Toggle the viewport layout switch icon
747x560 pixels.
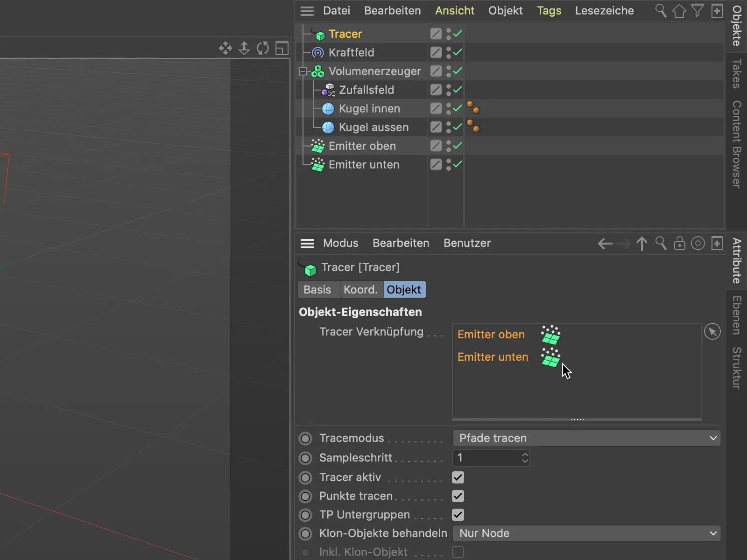point(282,48)
